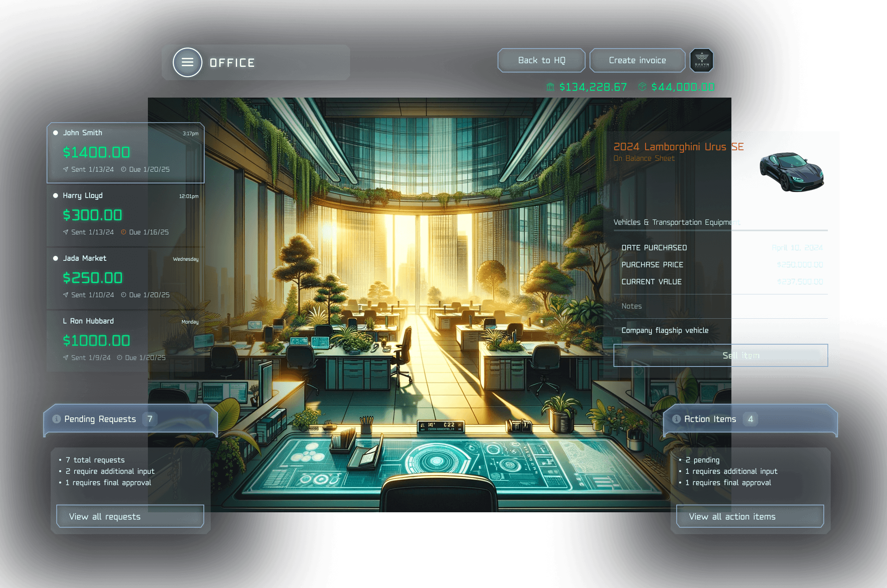
Task: Go back to HQ
Action: pyautogui.click(x=541, y=60)
